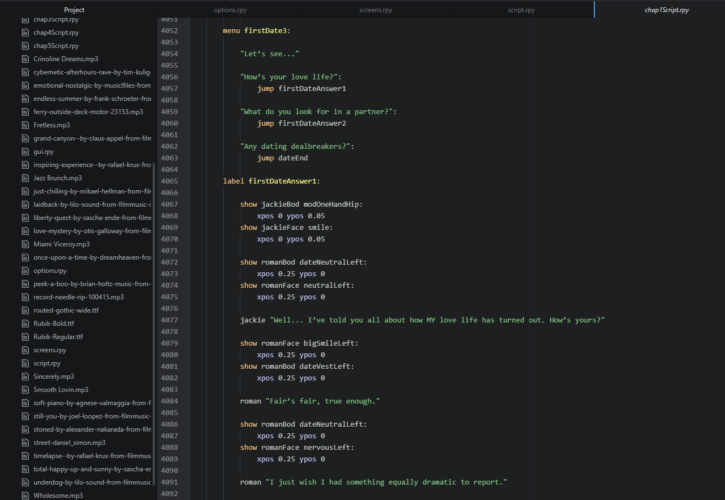The image size is (725, 500).
Task: Open the timelapse--by-rafael-krux file
Action: click(x=92, y=456)
